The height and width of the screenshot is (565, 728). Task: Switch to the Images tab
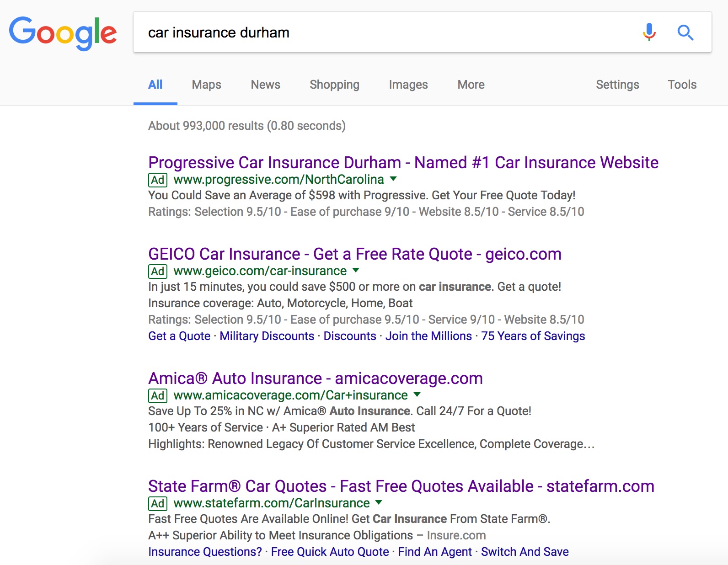408,85
